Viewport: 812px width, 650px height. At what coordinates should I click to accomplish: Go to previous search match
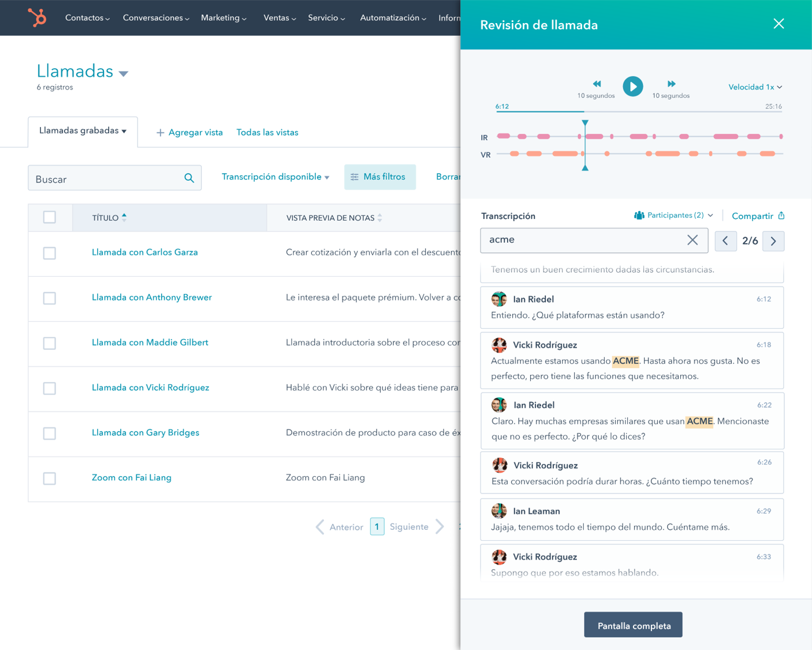tap(725, 241)
